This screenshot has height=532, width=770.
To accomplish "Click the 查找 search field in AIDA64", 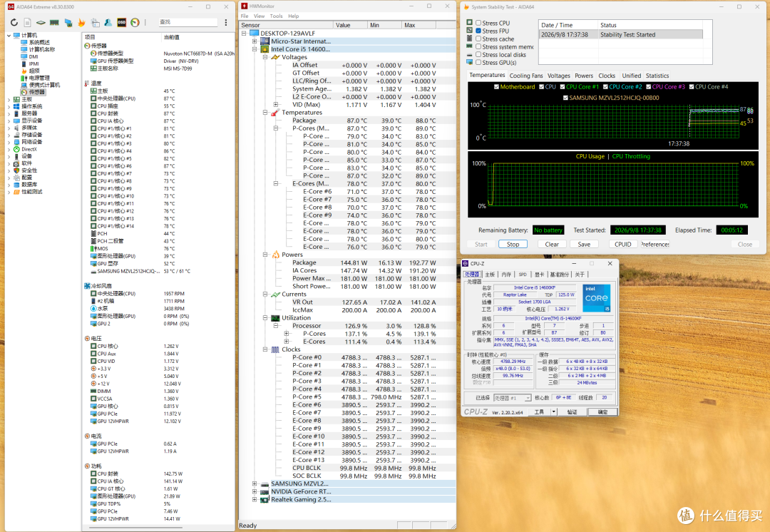I will (x=188, y=23).
